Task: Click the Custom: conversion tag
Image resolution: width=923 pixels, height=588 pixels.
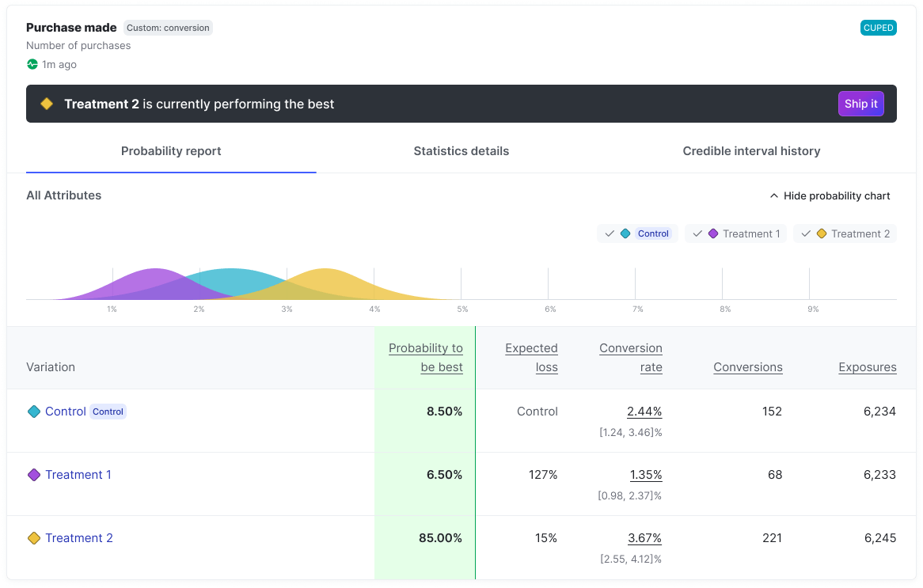Action: (168, 28)
